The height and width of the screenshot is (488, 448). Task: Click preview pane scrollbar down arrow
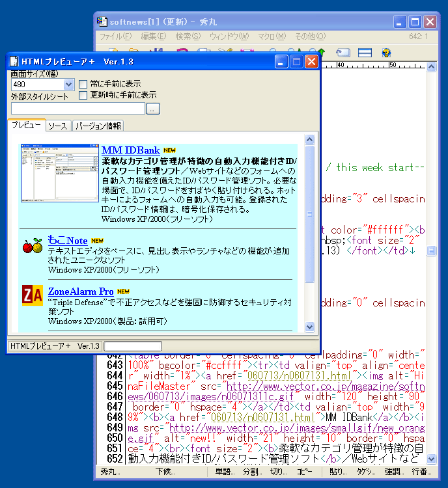[309, 327]
